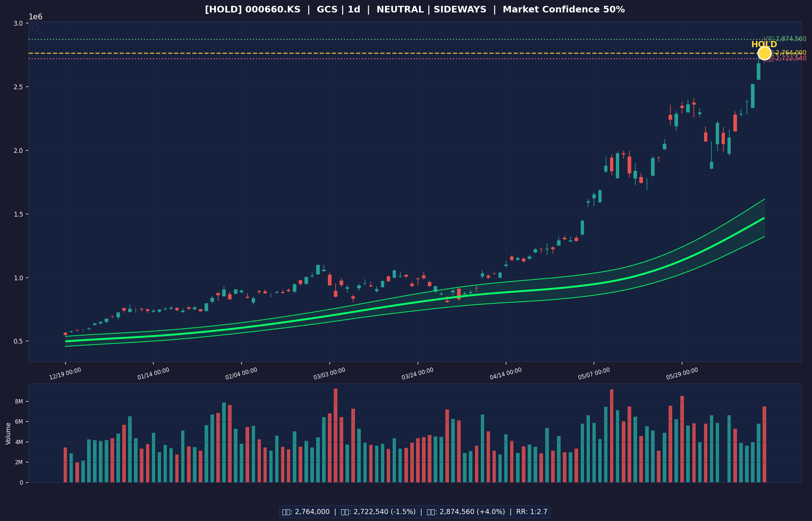This screenshot has width=812, height=521.
Task: Click the 04/14 00:00 date label
Action: pos(506,374)
